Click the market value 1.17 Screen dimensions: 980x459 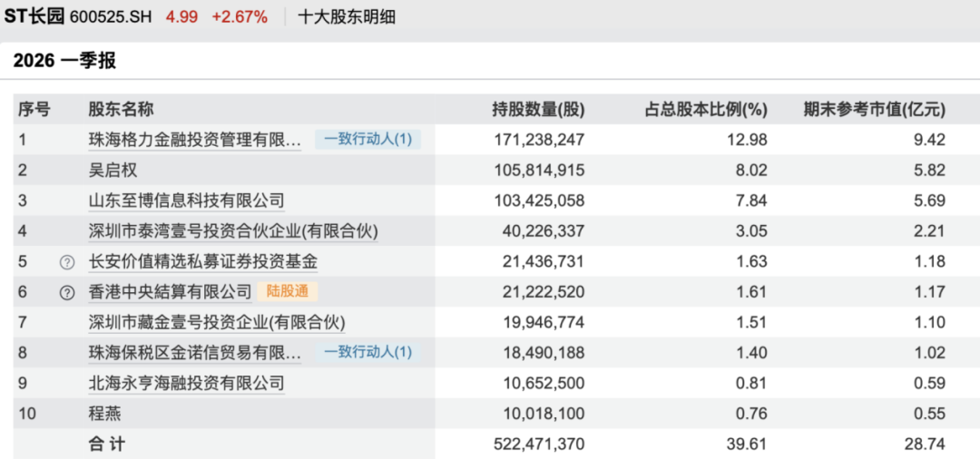point(931,291)
